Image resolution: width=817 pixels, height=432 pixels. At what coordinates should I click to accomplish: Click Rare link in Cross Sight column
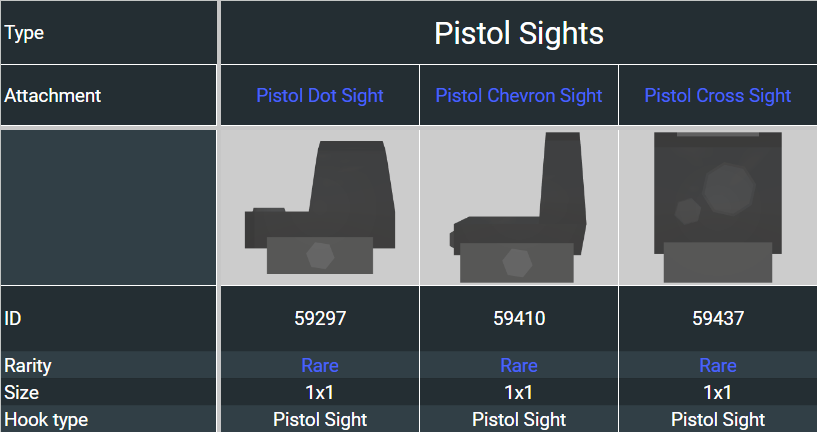tap(718, 366)
